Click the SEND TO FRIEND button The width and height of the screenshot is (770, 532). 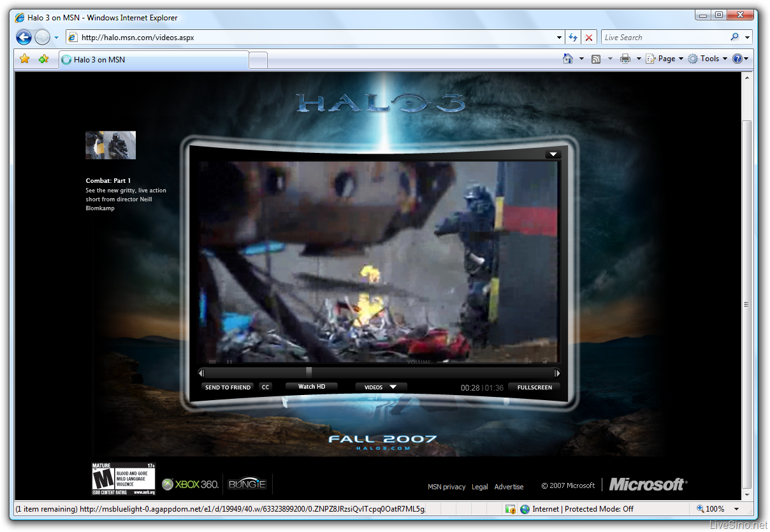pyautogui.click(x=228, y=387)
